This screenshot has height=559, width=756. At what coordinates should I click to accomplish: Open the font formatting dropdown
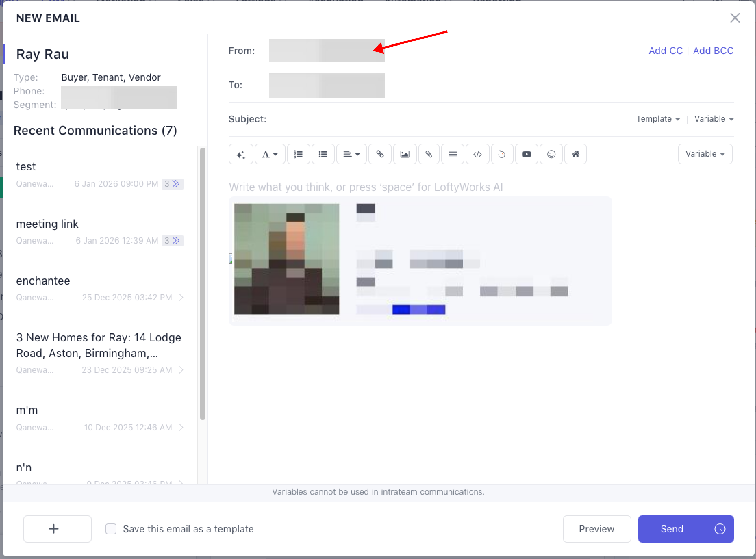pyautogui.click(x=270, y=154)
